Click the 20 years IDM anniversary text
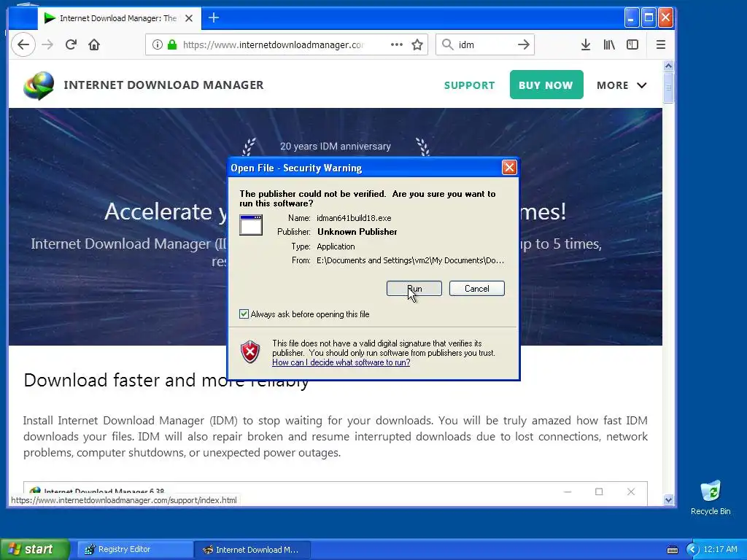 336,147
